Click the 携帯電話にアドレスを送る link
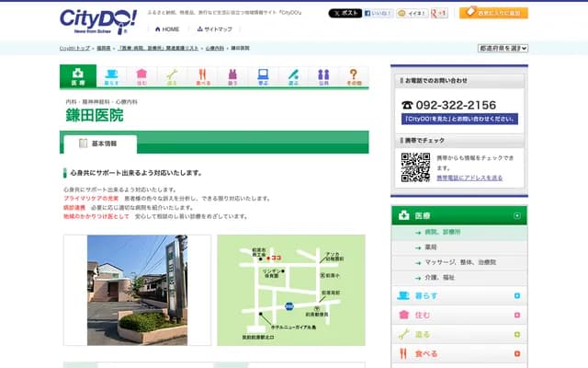This screenshot has height=368, width=588. (x=469, y=178)
